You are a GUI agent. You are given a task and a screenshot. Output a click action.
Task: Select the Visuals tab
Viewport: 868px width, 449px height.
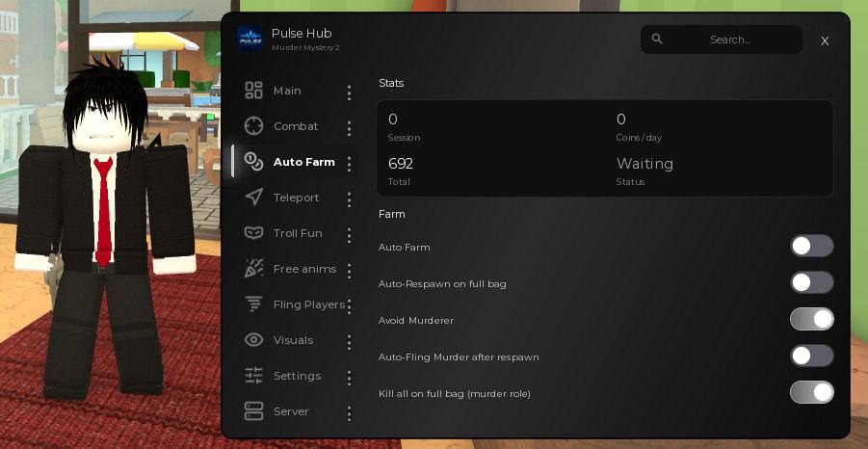pos(293,340)
